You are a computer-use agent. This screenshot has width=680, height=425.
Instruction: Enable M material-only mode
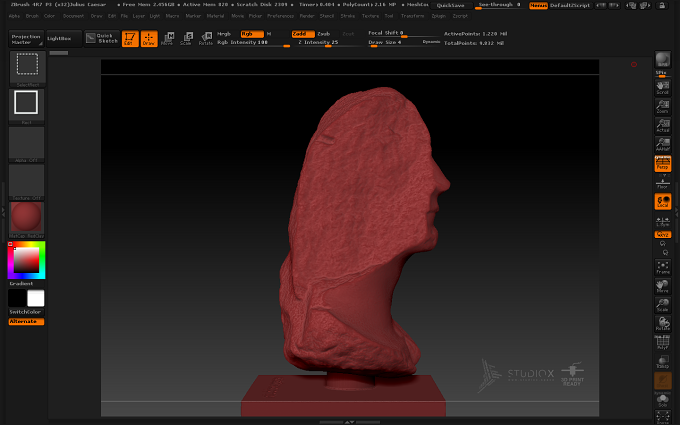(x=269, y=34)
